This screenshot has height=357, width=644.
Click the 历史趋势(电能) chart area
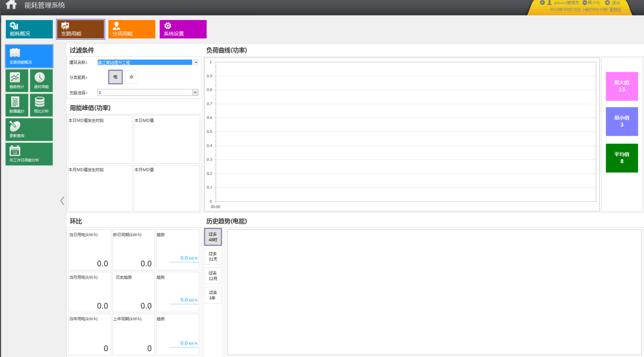[434, 292]
